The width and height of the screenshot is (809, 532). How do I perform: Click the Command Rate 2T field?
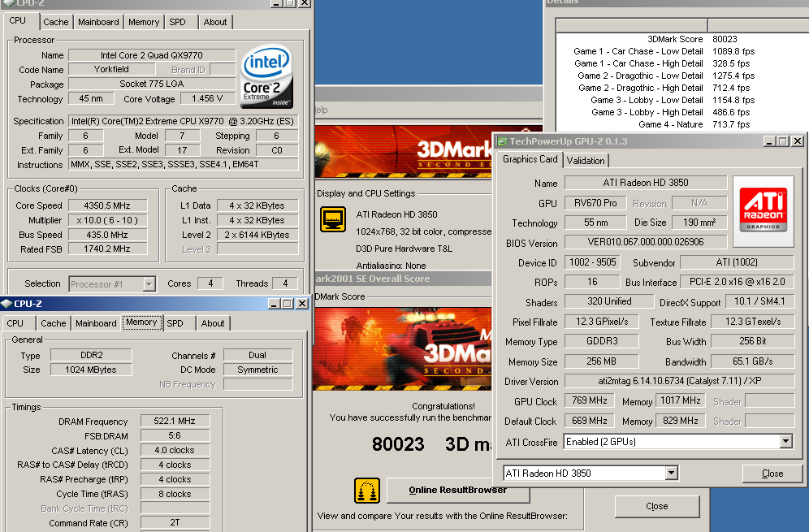[175, 523]
